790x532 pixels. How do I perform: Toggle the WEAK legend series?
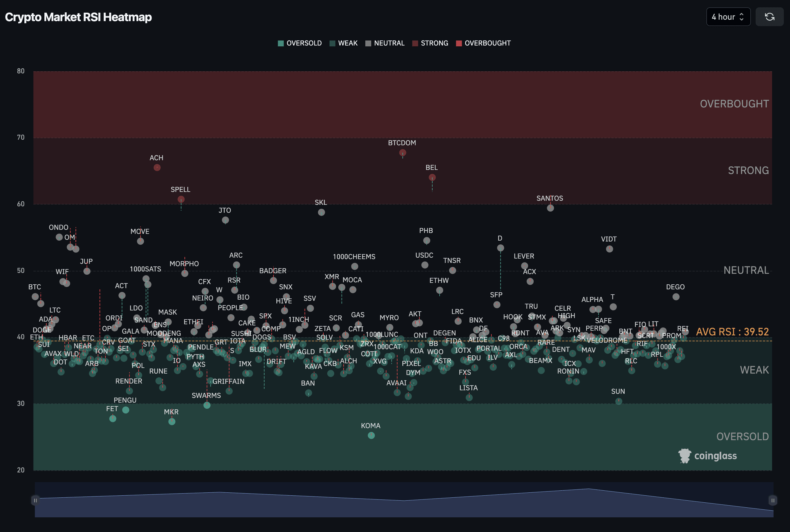pos(344,43)
